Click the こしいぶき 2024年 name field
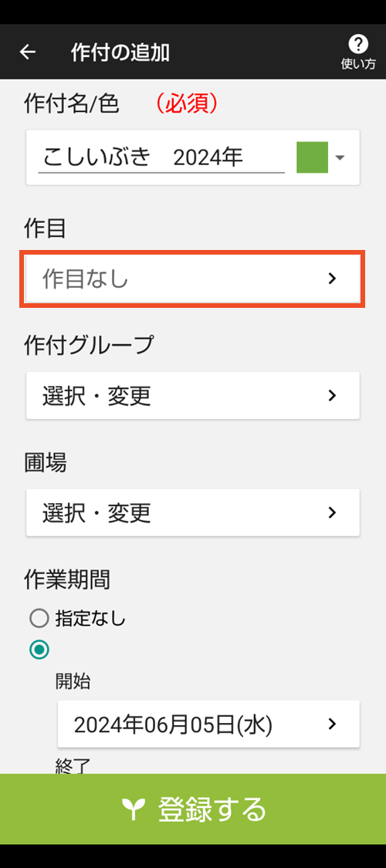 [x=161, y=157]
